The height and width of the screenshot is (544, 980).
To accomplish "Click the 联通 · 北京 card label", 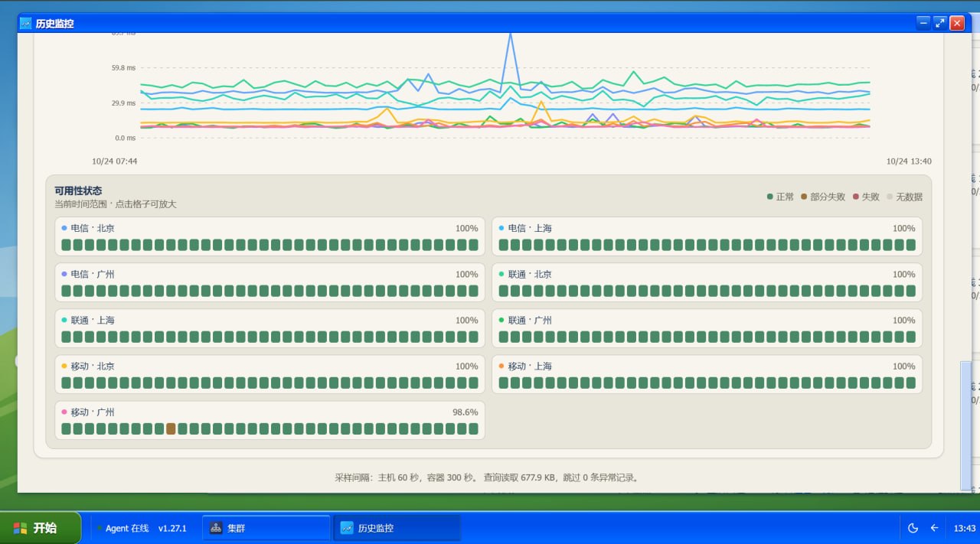I will pyautogui.click(x=530, y=274).
